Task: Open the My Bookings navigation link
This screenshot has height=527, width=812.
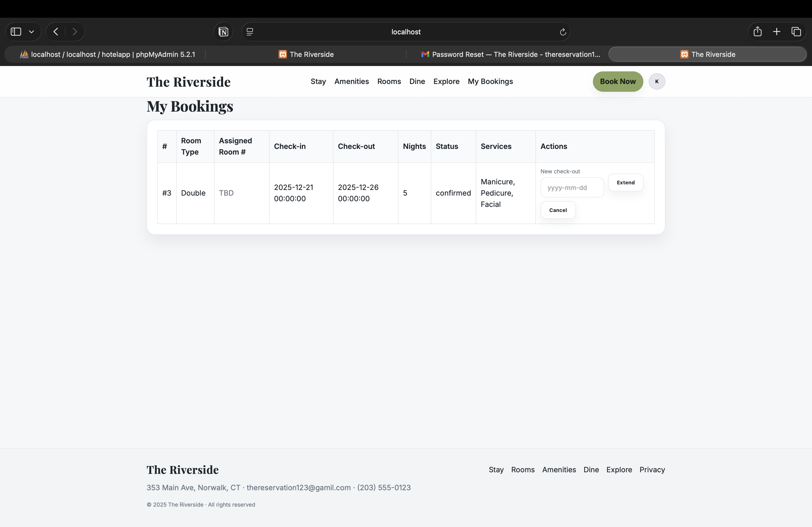Action: point(490,82)
